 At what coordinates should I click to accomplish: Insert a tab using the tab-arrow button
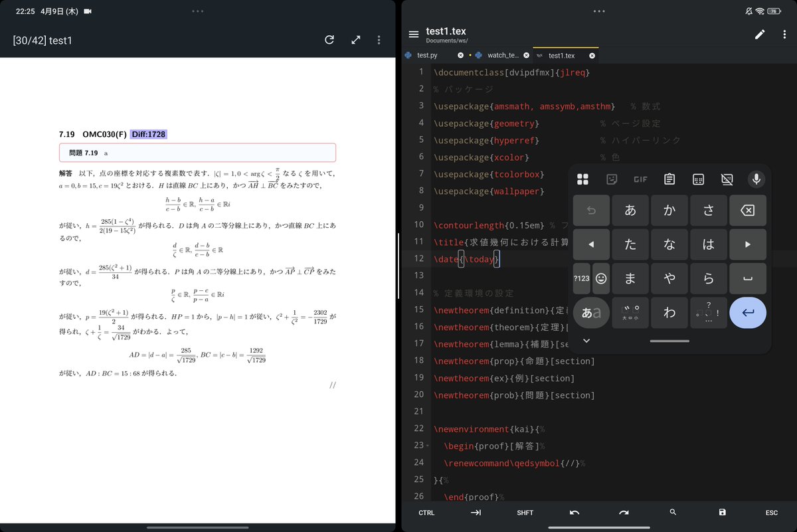point(476,513)
